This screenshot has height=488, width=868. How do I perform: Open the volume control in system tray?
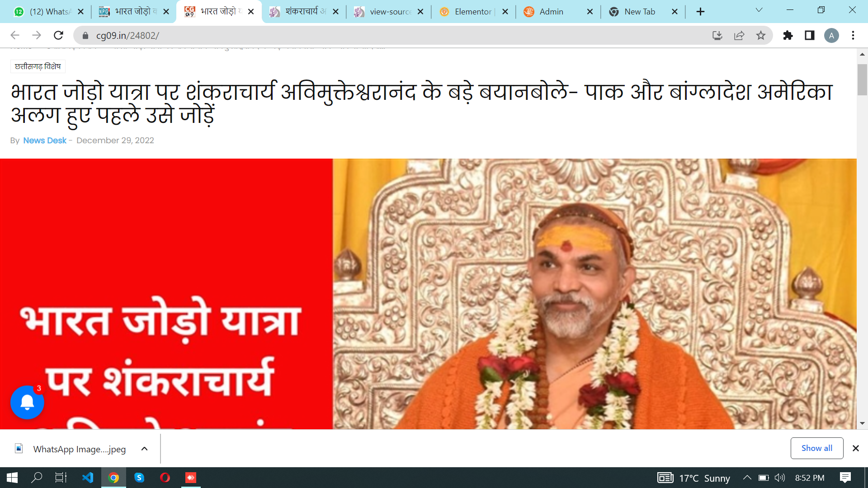tap(780, 478)
